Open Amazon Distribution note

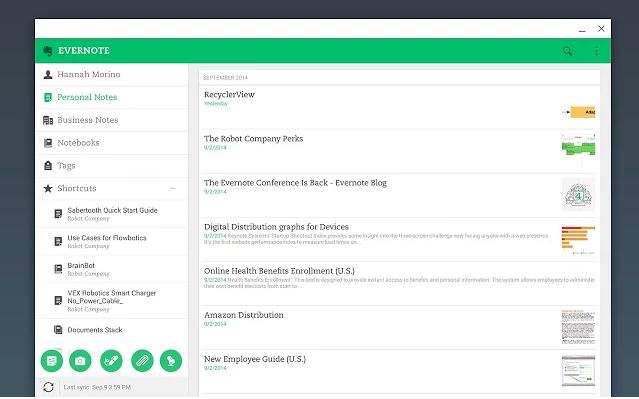(399, 327)
